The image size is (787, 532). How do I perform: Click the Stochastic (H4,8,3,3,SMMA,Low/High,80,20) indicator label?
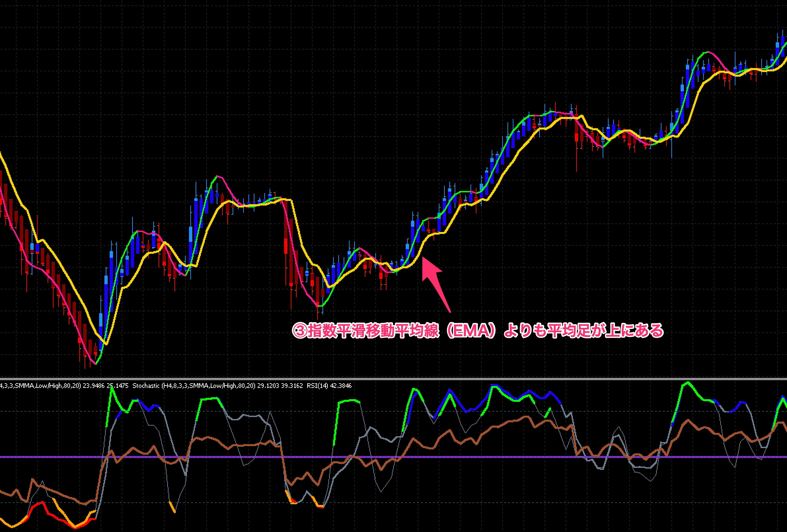pyautogui.click(x=194, y=386)
